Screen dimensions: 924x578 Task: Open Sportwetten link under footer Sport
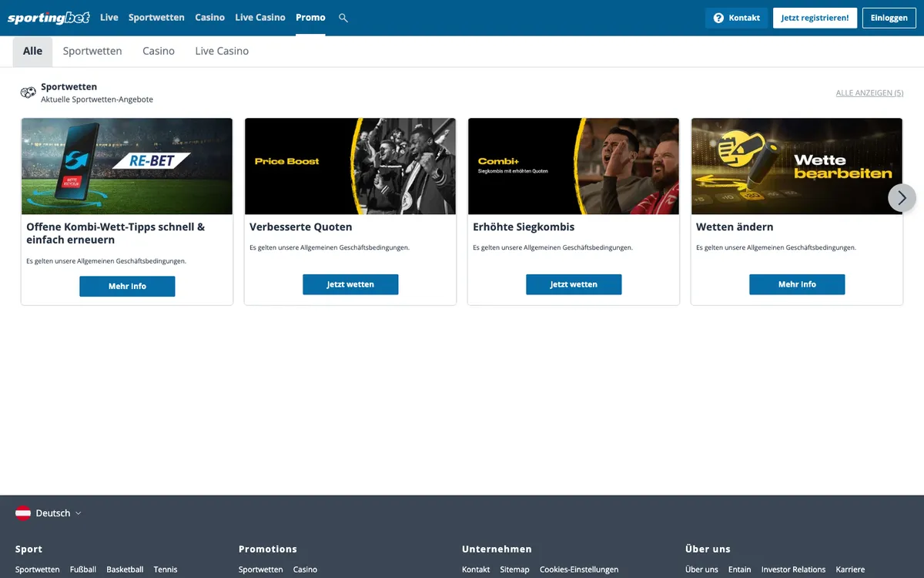click(x=38, y=570)
